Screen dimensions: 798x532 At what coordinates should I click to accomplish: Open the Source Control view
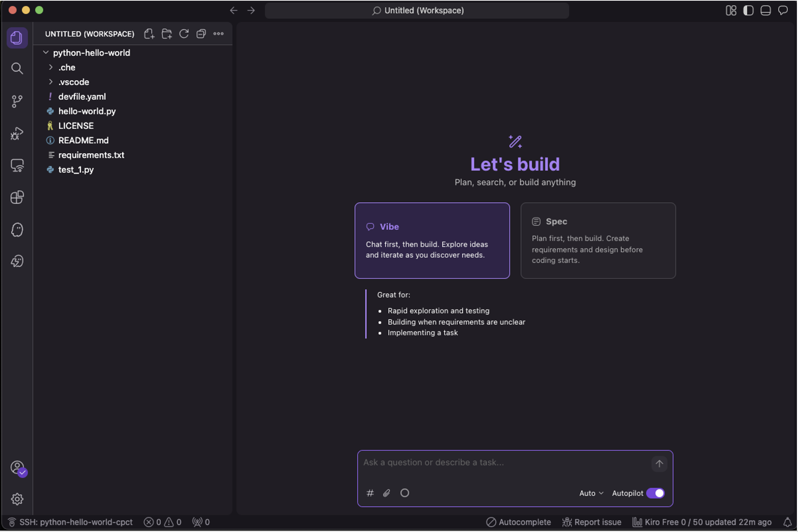pyautogui.click(x=17, y=101)
